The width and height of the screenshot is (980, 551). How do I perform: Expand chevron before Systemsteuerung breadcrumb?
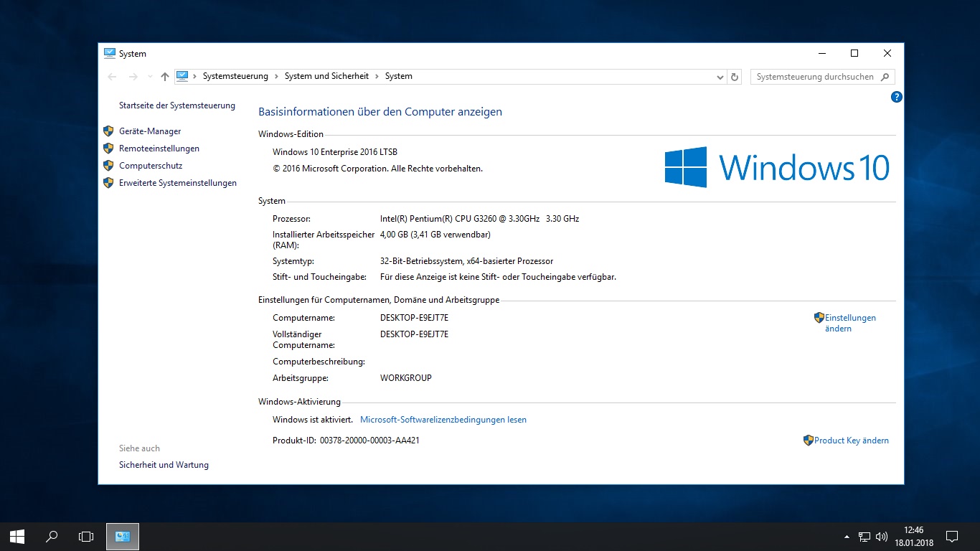click(195, 76)
